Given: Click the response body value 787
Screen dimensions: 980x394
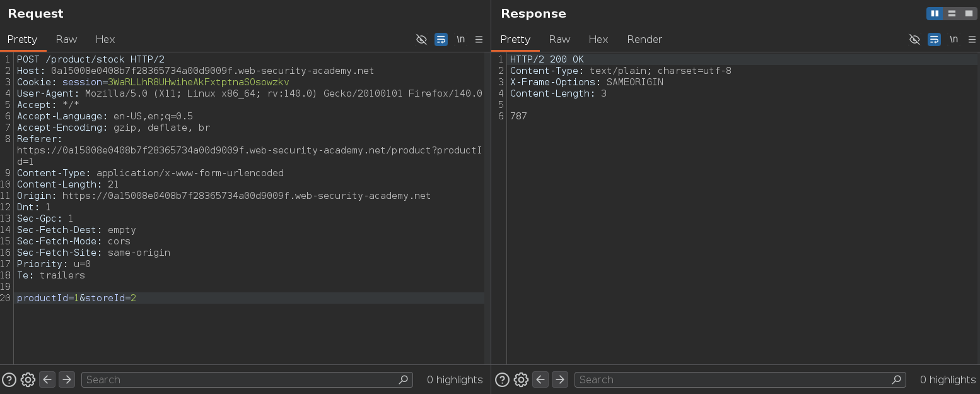Looking at the screenshot, I should [x=518, y=116].
